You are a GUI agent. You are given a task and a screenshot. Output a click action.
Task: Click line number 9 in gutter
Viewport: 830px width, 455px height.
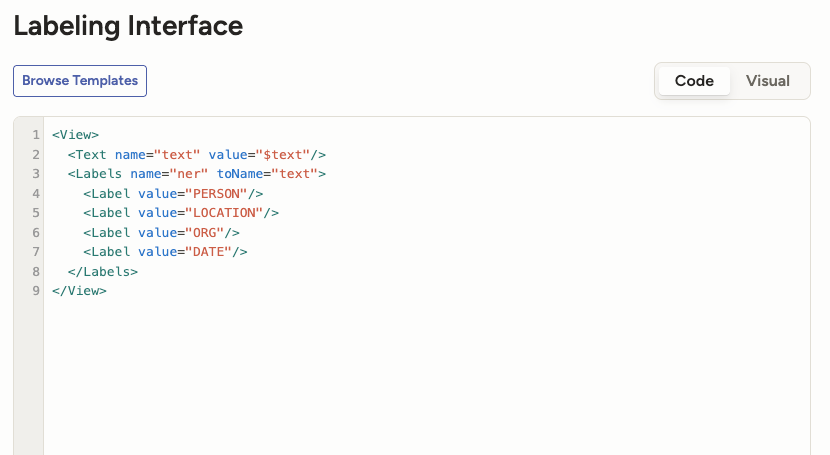[35, 291]
